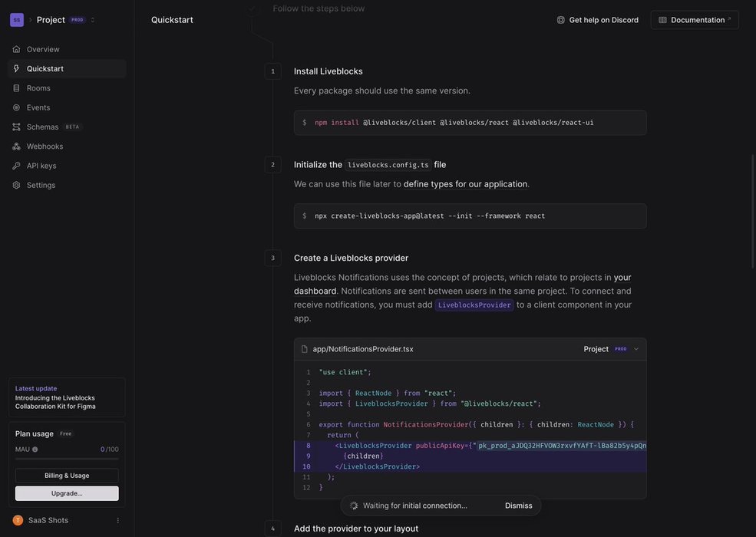Click the liveblocks.config.ts inline code label
The height and width of the screenshot is (537, 756).
coord(388,165)
